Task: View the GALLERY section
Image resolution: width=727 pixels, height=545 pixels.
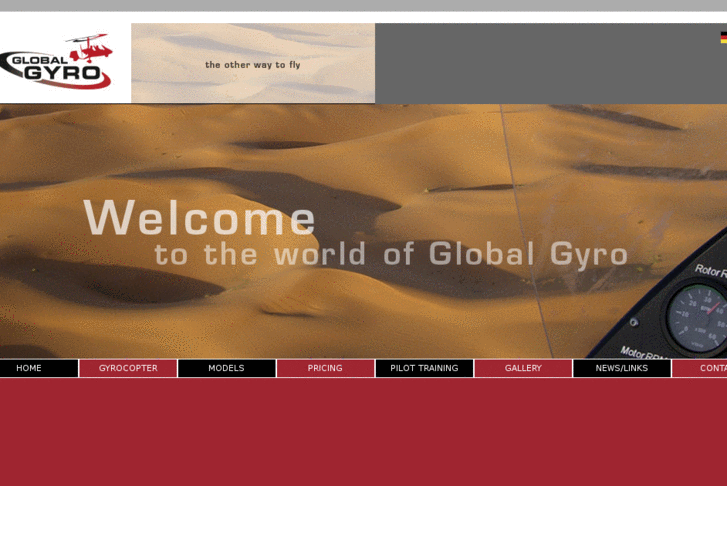Action: [x=523, y=368]
